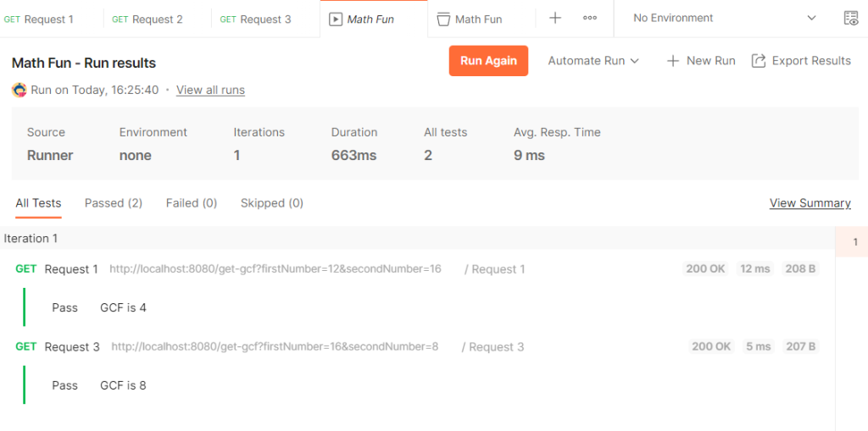This screenshot has width=868, height=431.
Task: Expand the No Environment dropdown
Action: pyautogui.click(x=725, y=18)
